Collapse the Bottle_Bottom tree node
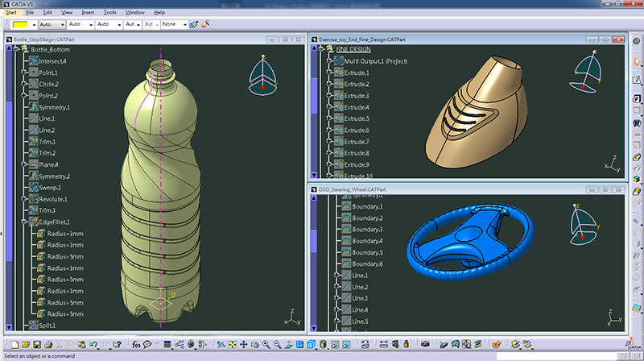644x361 pixels. pyautogui.click(x=17, y=49)
